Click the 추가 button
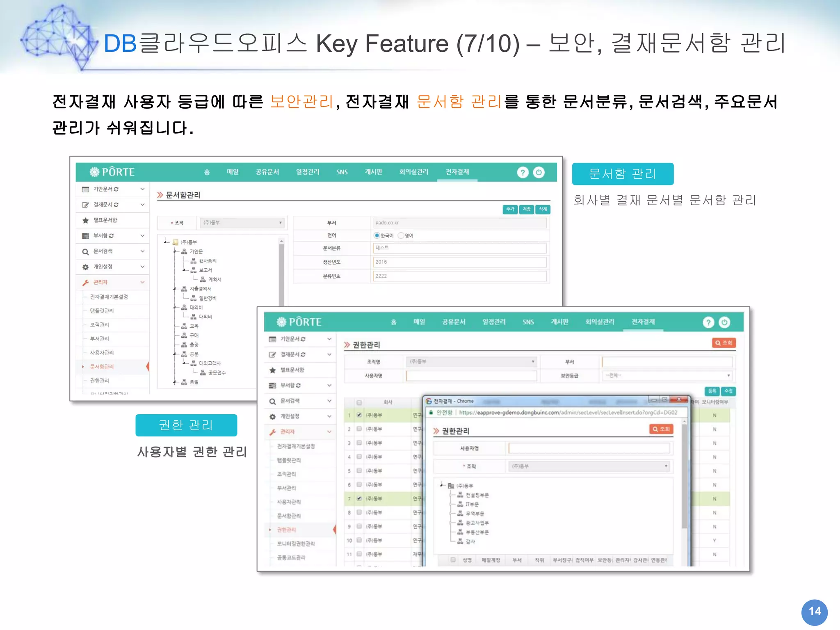Viewport: 840px width, 630px height. [510, 209]
